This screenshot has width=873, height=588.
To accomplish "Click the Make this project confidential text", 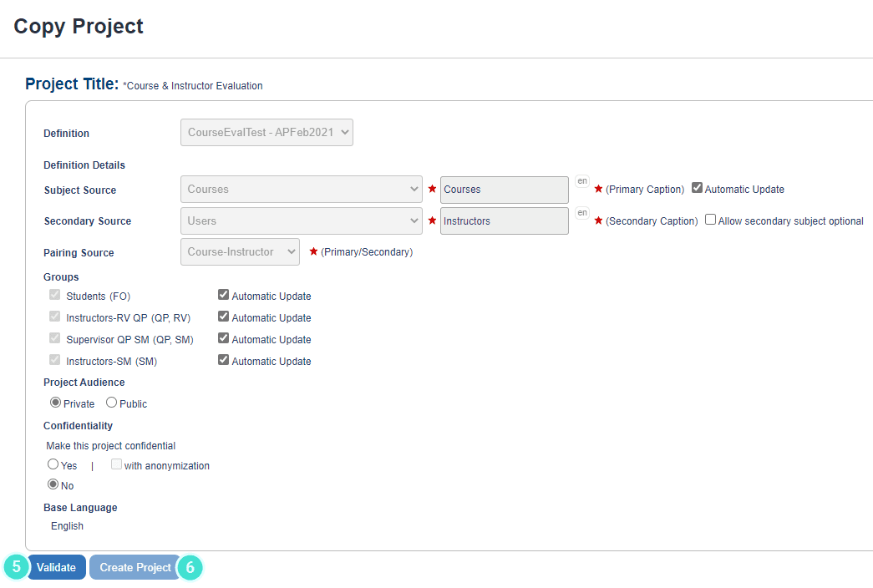I will pyautogui.click(x=111, y=446).
